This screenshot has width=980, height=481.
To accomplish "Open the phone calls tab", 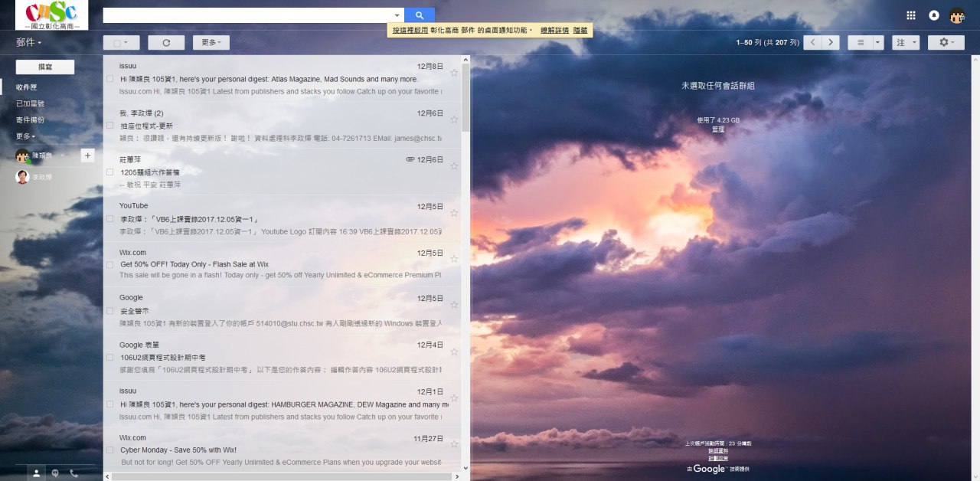I will 74,473.
